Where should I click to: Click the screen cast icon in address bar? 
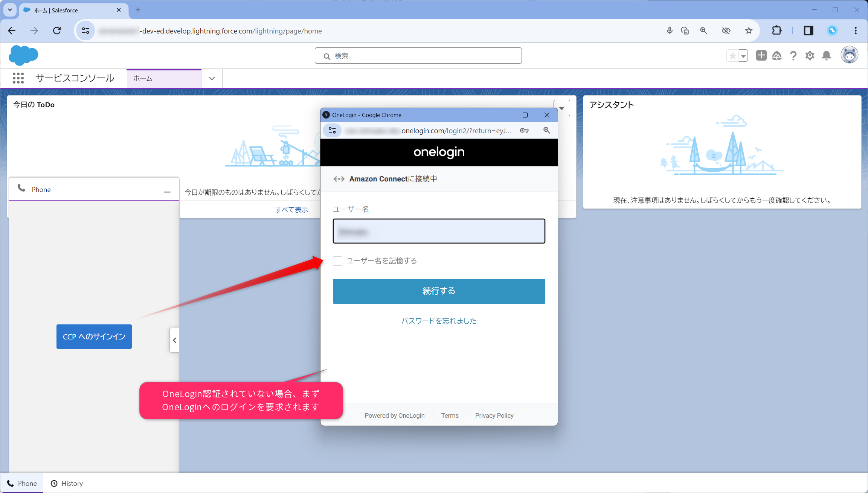click(685, 31)
